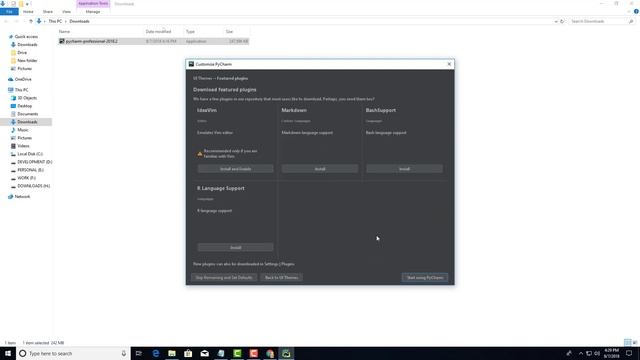Viewport: 640px width, 360px height.
Task: Close the Customize PyCharm dialog
Action: click(449, 64)
